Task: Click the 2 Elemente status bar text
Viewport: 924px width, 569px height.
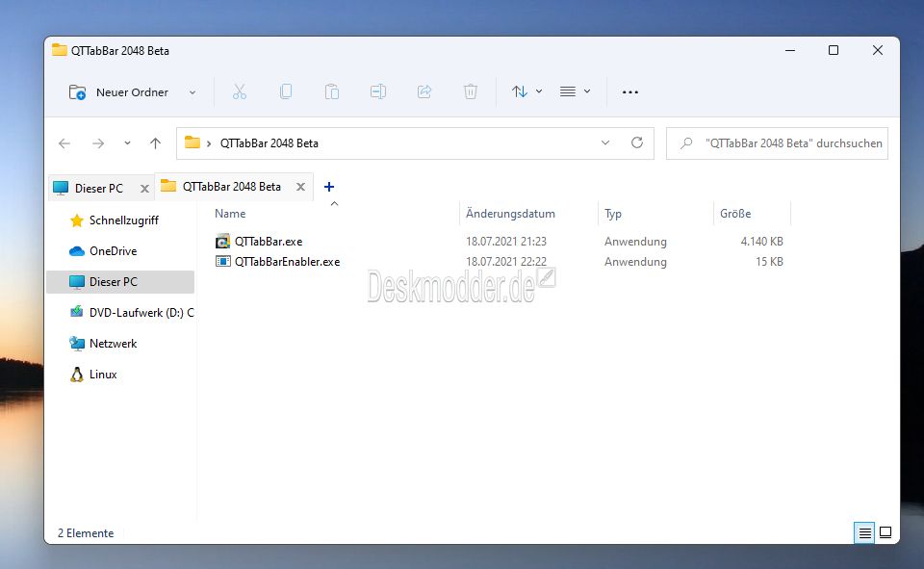Action: [x=86, y=533]
